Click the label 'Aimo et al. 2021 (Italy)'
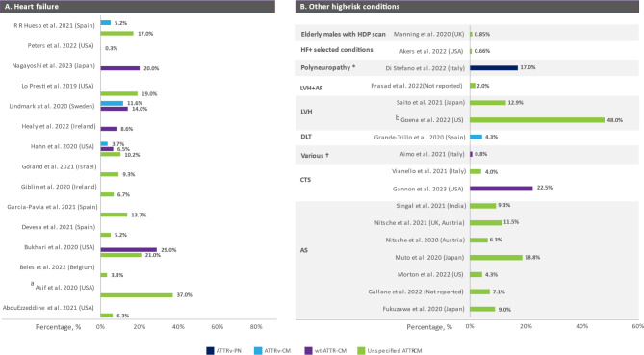644x355 pixels. click(432, 154)
